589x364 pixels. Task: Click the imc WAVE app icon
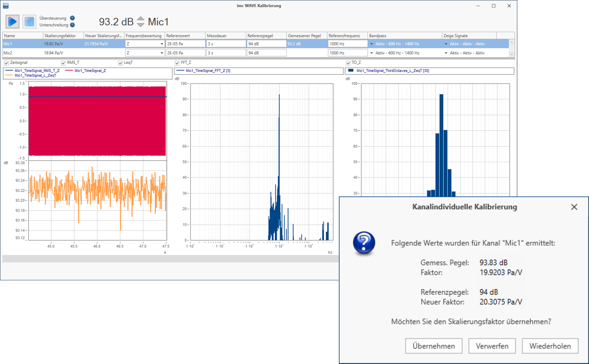tap(6, 6)
